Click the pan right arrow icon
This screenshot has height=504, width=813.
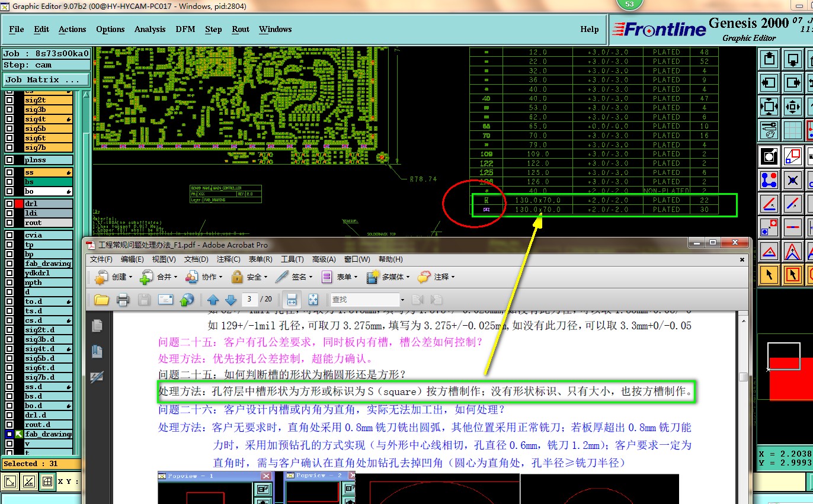coord(793,83)
